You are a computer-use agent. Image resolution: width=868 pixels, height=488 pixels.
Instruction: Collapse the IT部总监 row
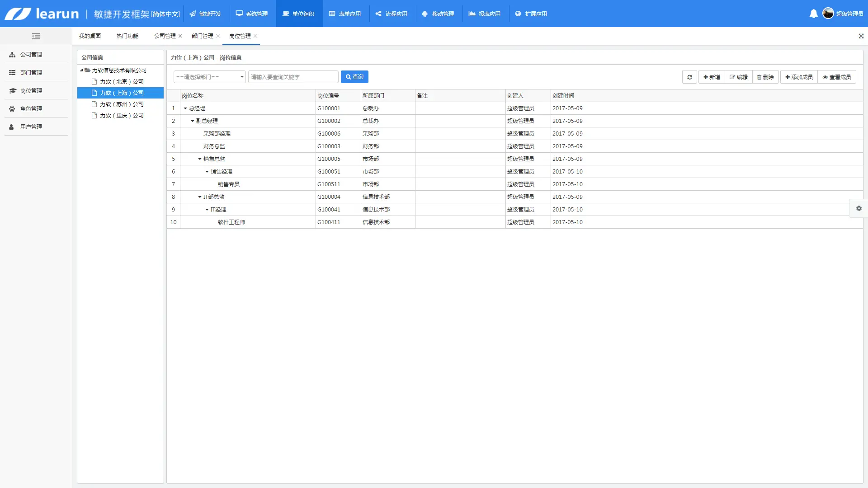(200, 197)
